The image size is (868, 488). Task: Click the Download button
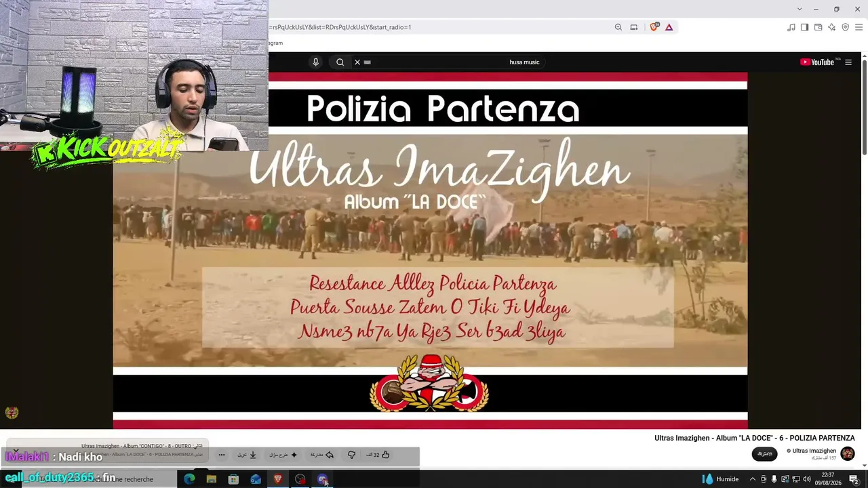[247, 455]
